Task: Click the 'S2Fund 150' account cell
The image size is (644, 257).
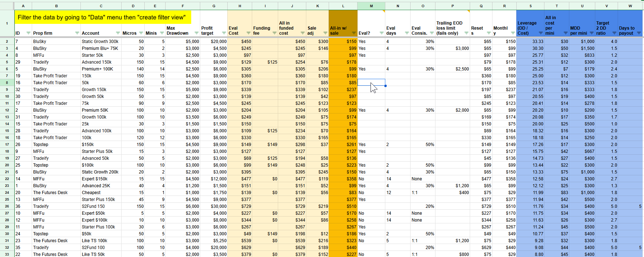Action: pyautogui.click(x=101, y=206)
